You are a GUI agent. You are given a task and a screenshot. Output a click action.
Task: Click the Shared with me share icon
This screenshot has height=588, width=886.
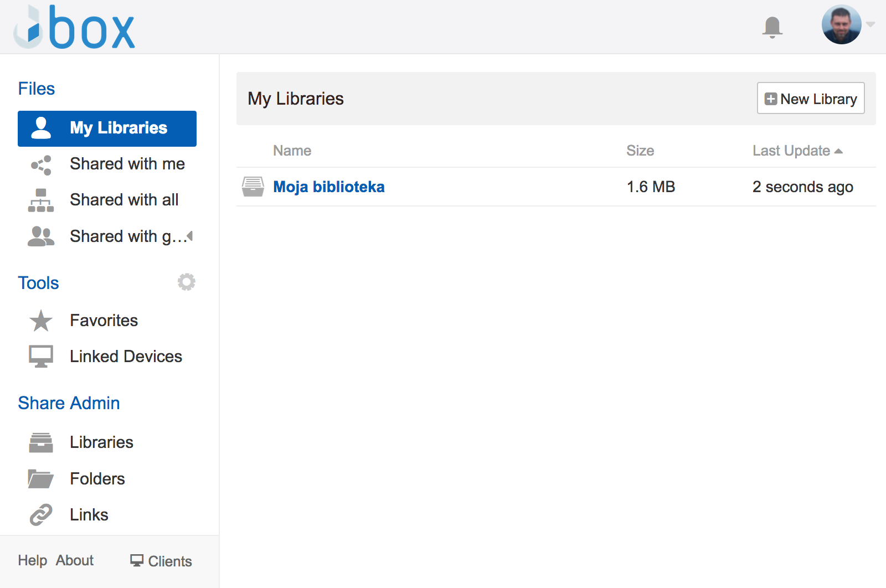41,165
